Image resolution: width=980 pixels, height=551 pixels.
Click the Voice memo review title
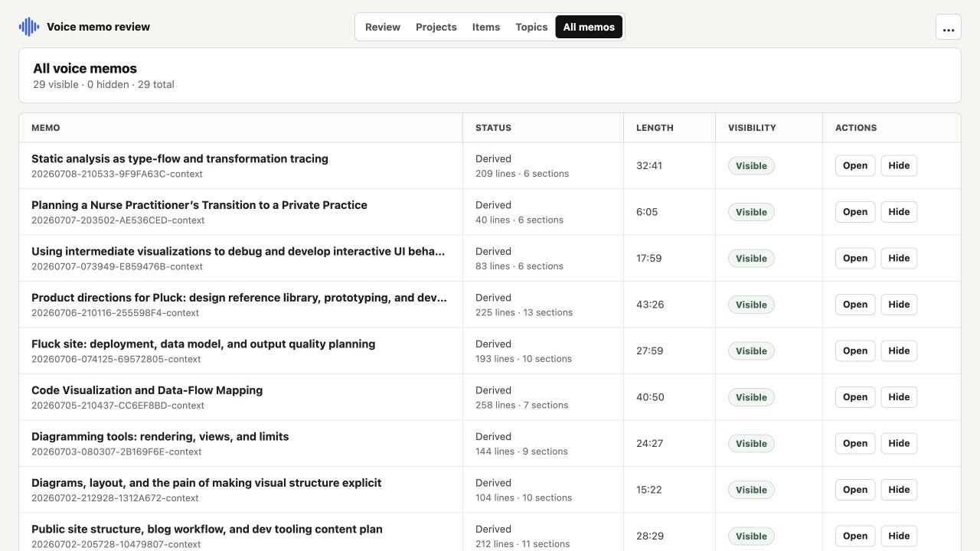(x=98, y=27)
